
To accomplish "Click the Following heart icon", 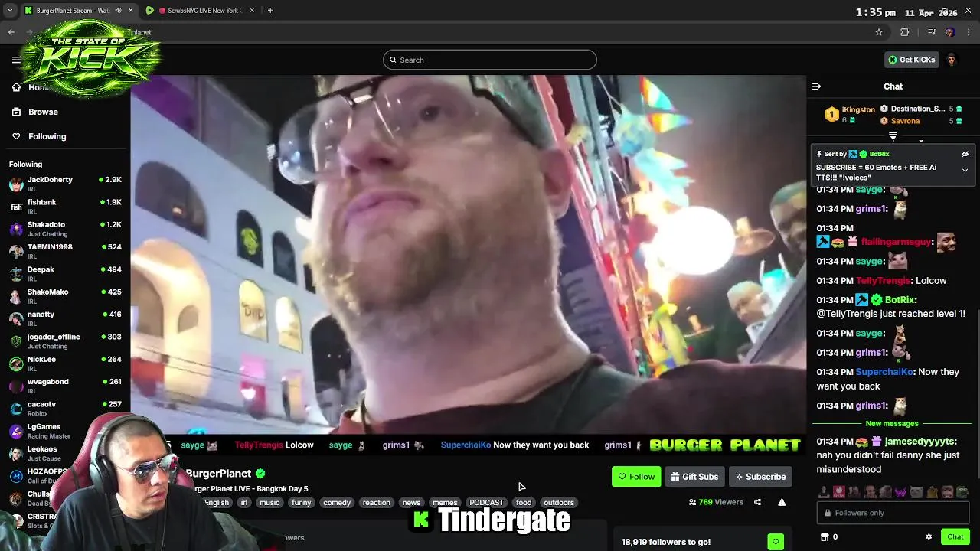I will click(16, 136).
